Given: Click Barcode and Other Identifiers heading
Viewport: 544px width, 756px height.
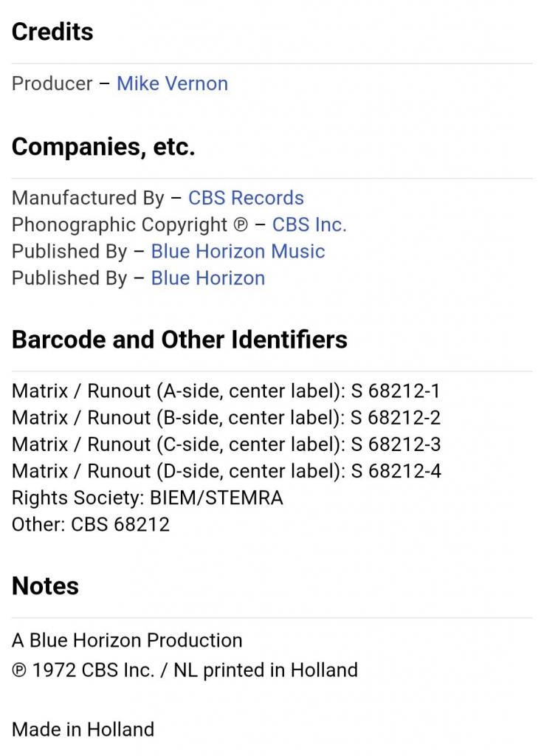Looking at the screenshot, I should (179, 340).
